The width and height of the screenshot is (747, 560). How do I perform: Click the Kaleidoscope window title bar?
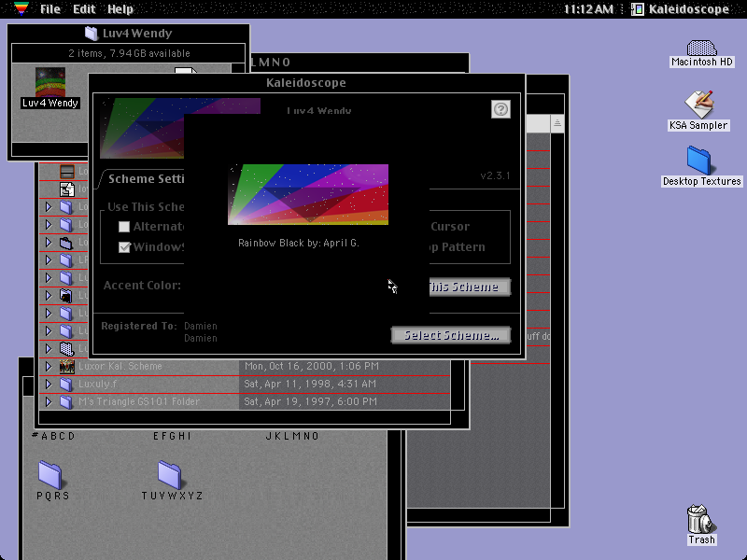pyautogui.click(x=306, y=83)
